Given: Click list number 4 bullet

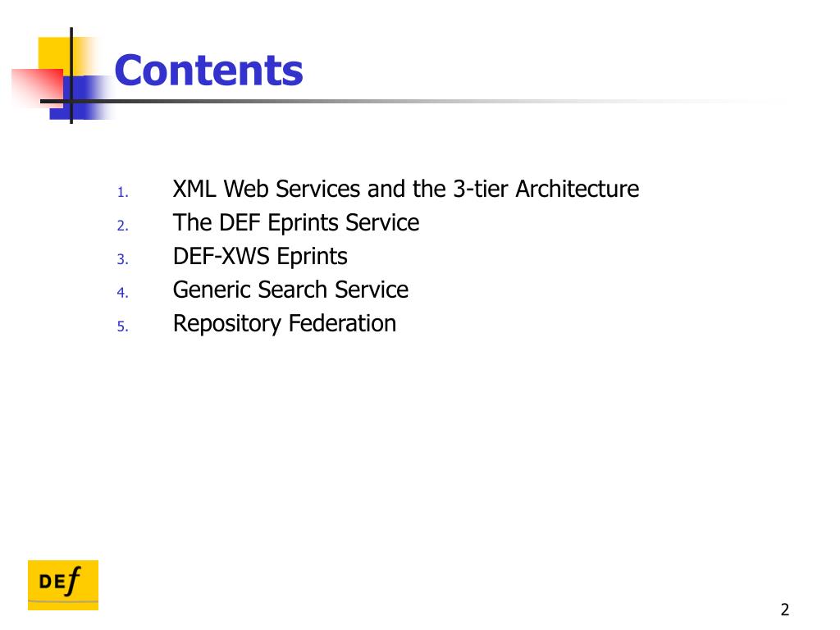Looking at the screenshot, I should tap(123, 293).
